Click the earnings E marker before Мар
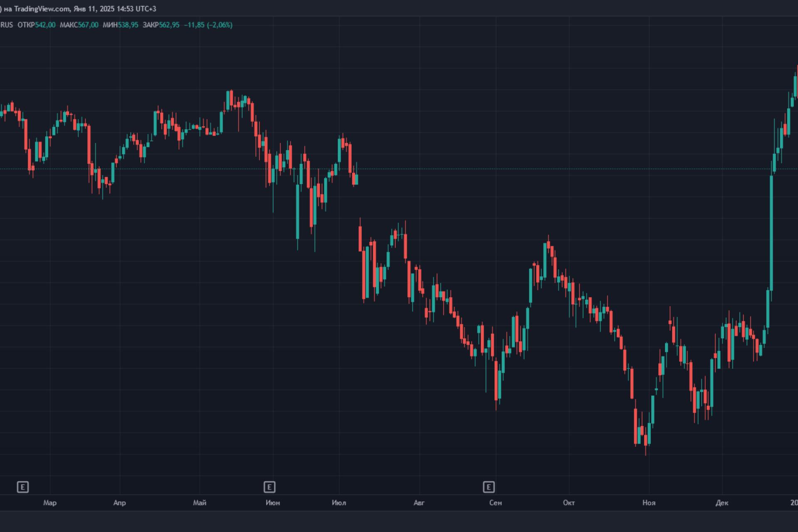Screen dimensions: 798x532 click(23, 487)
